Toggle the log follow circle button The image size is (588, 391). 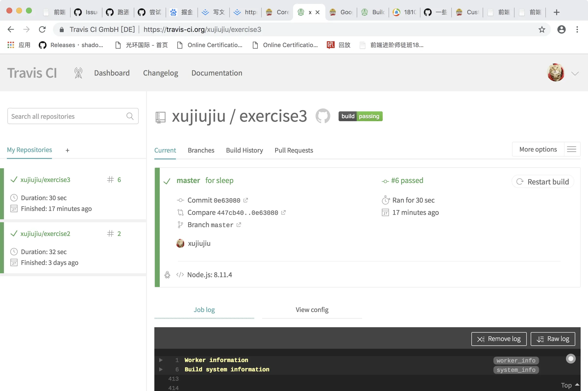[x=571, y=359]
